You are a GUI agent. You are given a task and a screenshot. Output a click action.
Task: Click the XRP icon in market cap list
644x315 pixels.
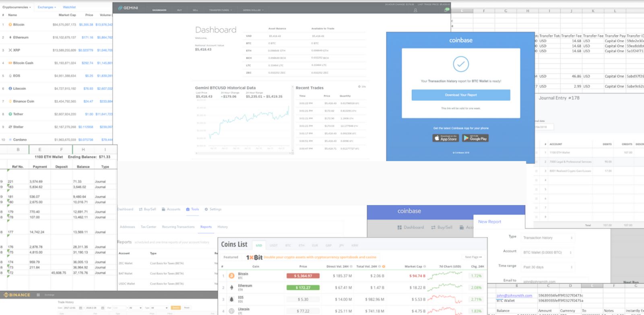tap(10, 50)
